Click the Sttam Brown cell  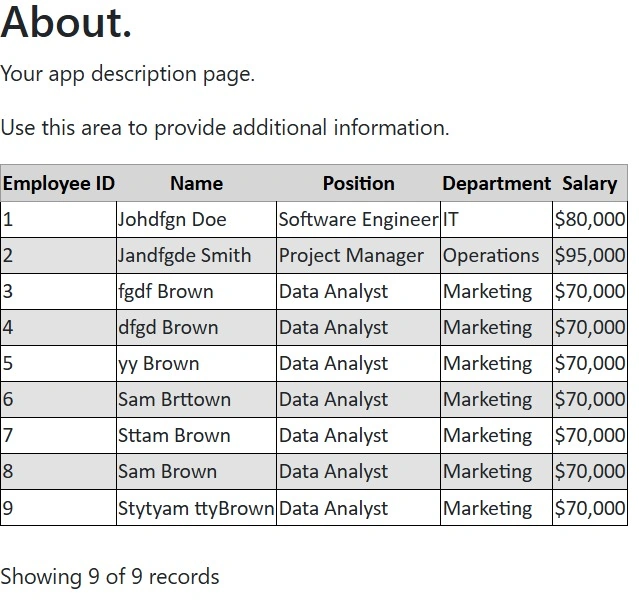click(196, 435)
